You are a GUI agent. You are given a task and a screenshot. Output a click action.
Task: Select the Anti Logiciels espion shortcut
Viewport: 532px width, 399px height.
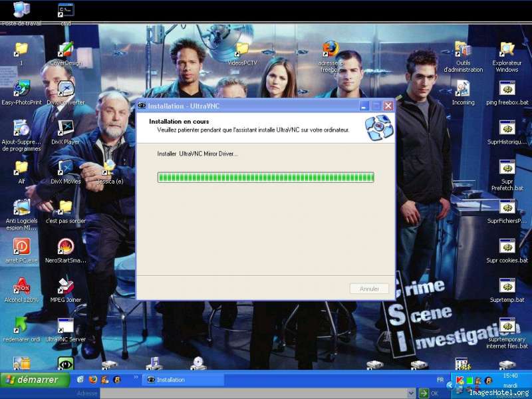tap(21, 207)
